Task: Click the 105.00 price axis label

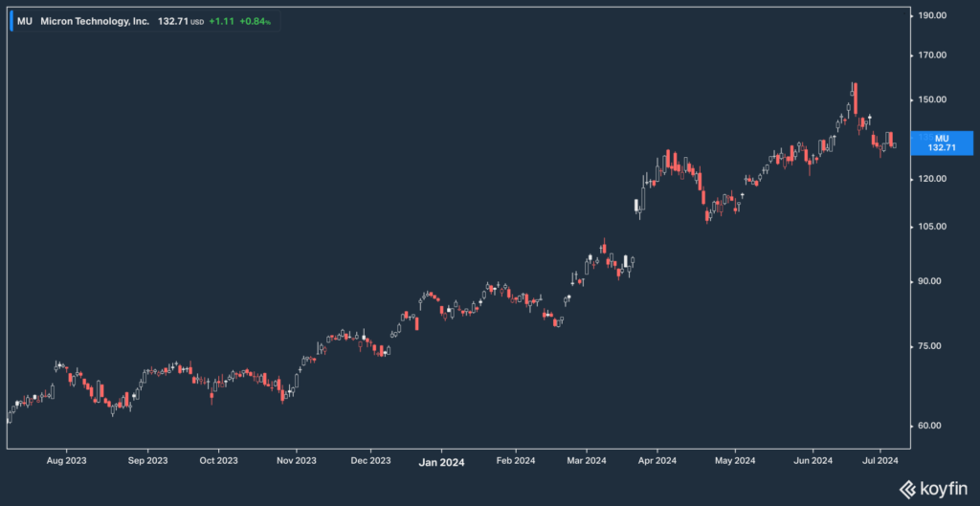Action: 932,227
